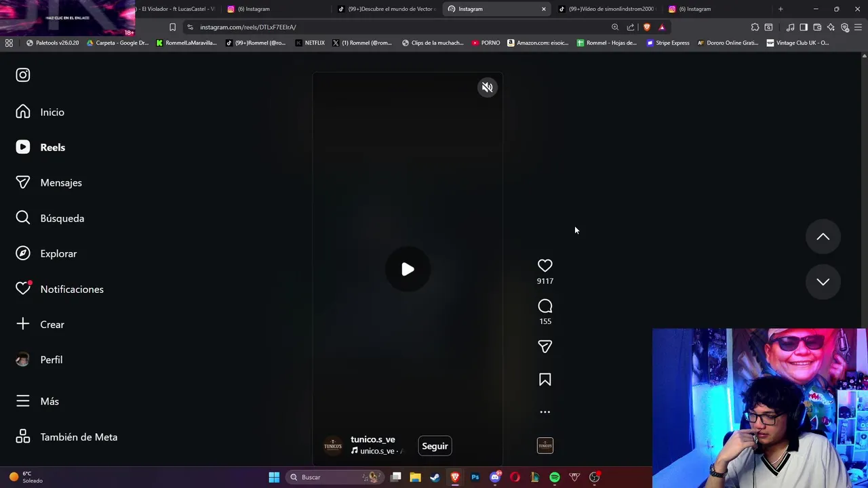The height and width of the screenshot is (488, 868).
Task: Open Búsqueda in the sidebar
Action: [50, 218]
